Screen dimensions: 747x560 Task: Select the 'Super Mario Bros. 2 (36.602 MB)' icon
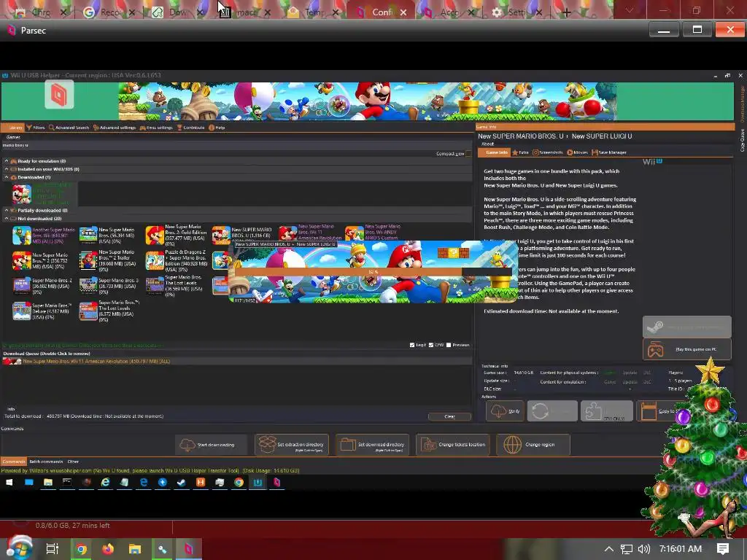pyautogui.click(x=21, y=286)
